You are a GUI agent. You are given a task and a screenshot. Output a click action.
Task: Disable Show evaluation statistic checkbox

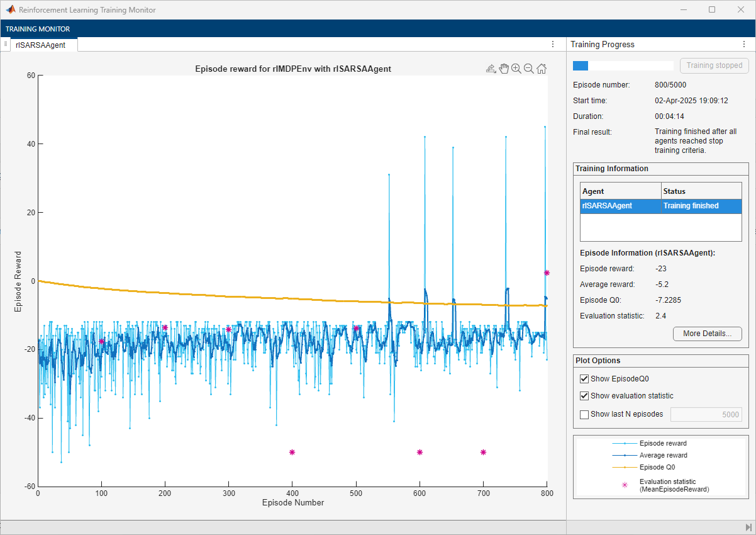coord(584,396)
